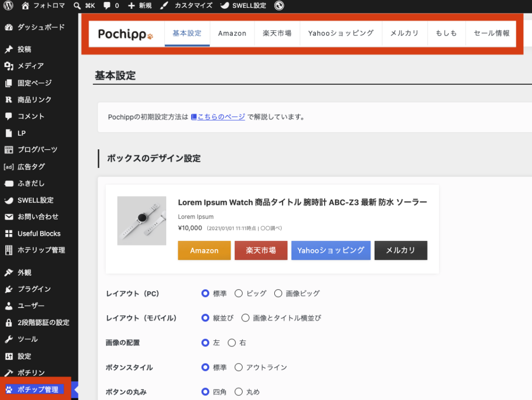Click the wrench icon for ツール
The height and width of the screenshot is (400, 532).
coord(9,339)
